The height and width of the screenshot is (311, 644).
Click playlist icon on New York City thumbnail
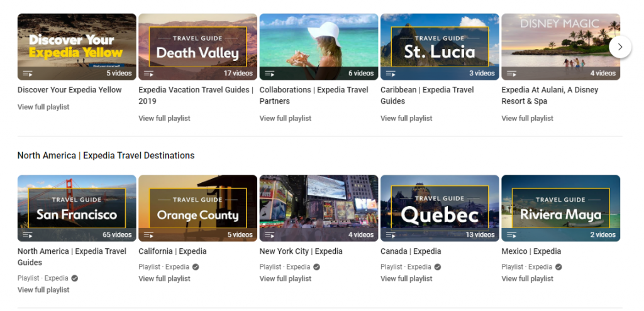(x=269, y=235)
